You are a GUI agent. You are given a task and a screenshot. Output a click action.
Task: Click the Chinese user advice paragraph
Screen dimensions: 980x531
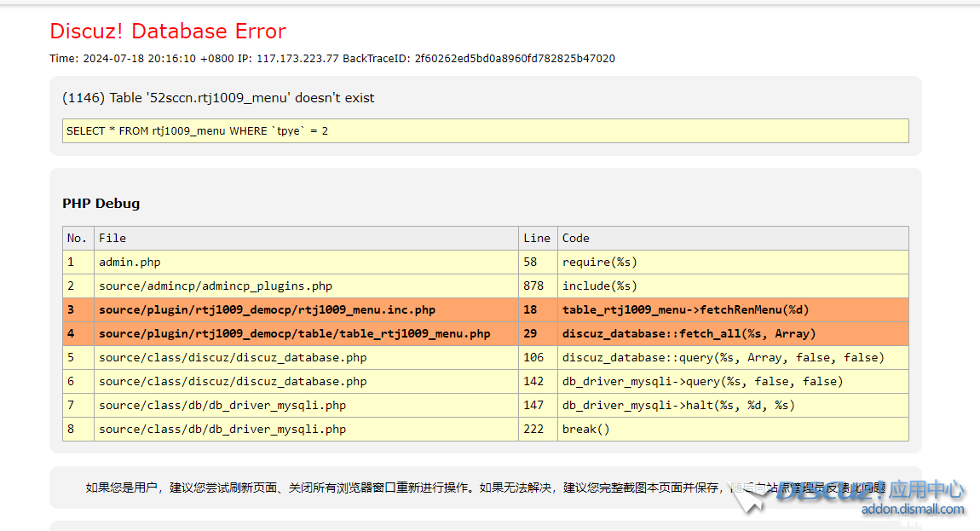pyautogui.click(x=401, y=488)
